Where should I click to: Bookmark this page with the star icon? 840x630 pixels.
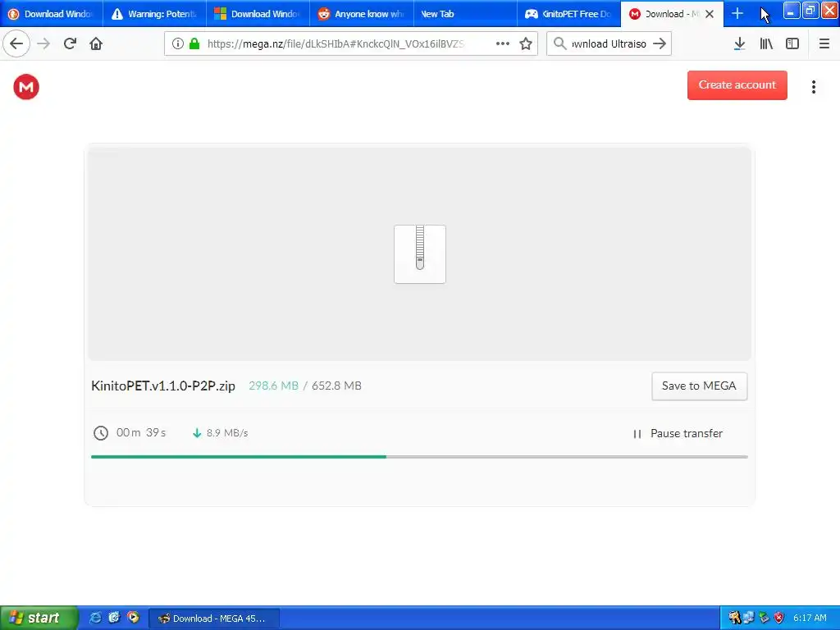[526, 43]
